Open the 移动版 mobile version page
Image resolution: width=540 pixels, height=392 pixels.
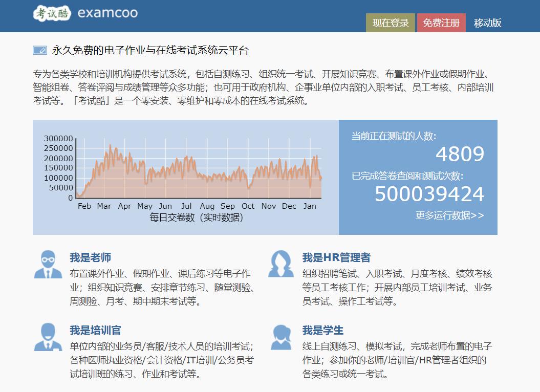487,23
